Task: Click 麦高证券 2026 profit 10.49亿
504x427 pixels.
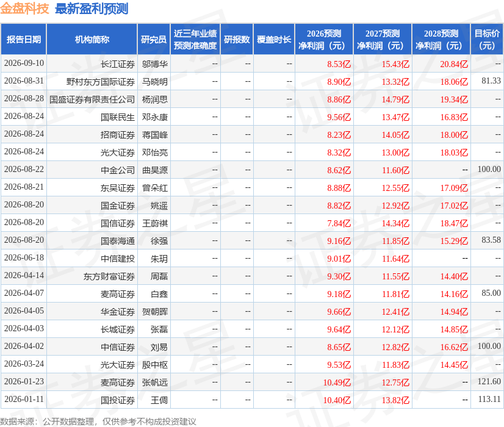Action: click(337, 382)
